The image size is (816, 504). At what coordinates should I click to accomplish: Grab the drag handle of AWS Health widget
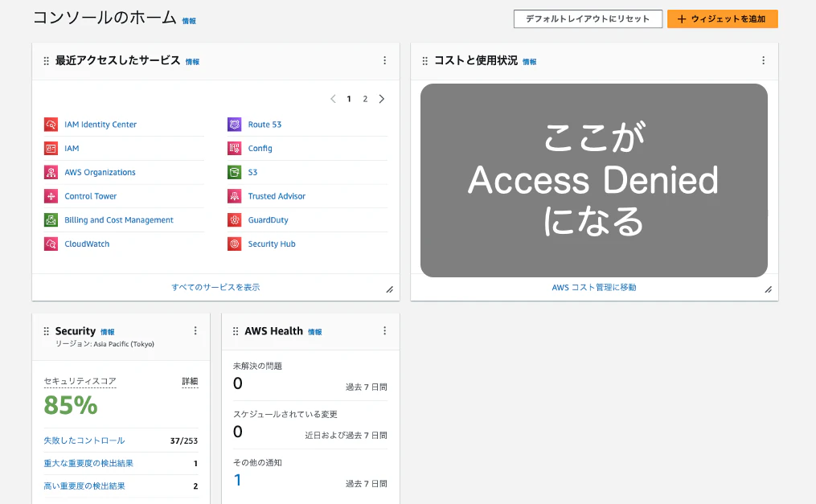click(x=236, y=331)
